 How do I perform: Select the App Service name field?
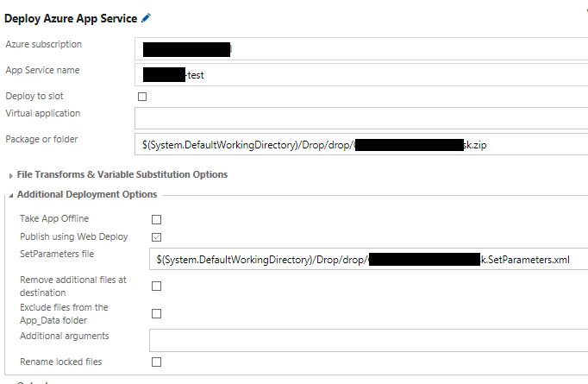tap(361, 75)
